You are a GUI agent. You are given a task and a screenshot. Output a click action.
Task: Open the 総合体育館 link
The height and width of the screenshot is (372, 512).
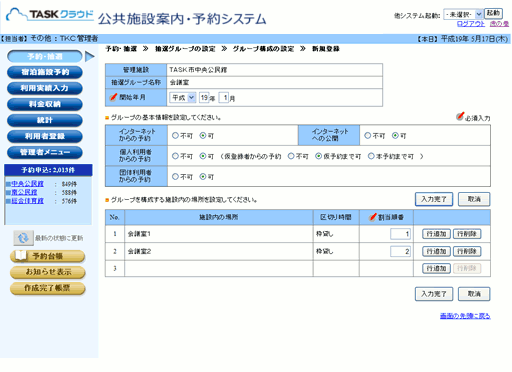(x=28, y=201)
